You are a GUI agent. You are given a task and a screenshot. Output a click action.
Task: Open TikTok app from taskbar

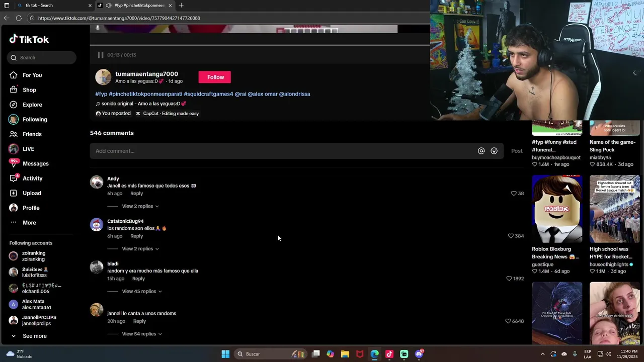click(389, 354)
